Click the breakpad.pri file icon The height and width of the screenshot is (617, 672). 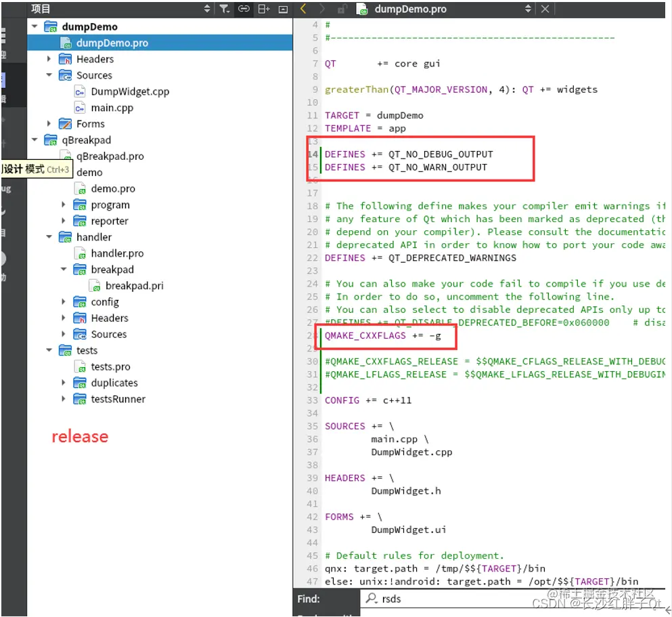click(x=94, y=286)
